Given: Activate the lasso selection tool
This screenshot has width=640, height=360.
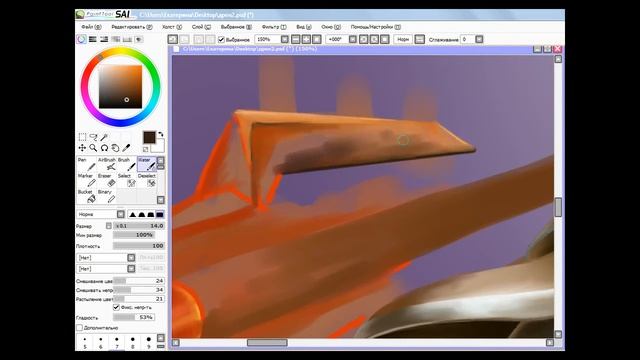Looking at the screenshot, I should [93, 137].
